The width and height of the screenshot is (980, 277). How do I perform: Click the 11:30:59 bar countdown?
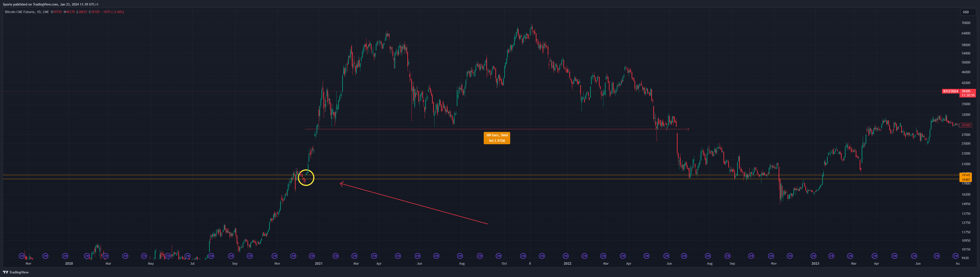(x=967, y=95)
